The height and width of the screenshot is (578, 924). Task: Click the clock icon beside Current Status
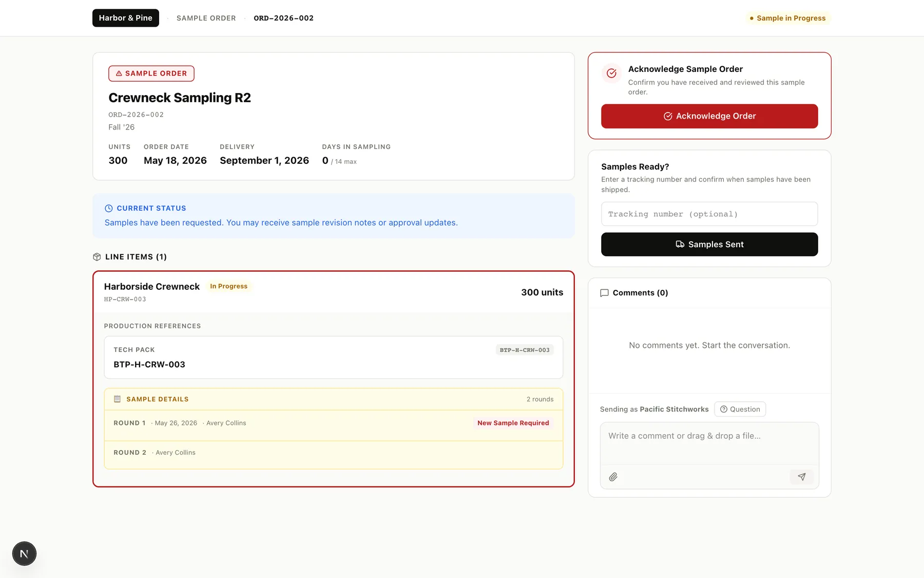[x=109, y=208]
